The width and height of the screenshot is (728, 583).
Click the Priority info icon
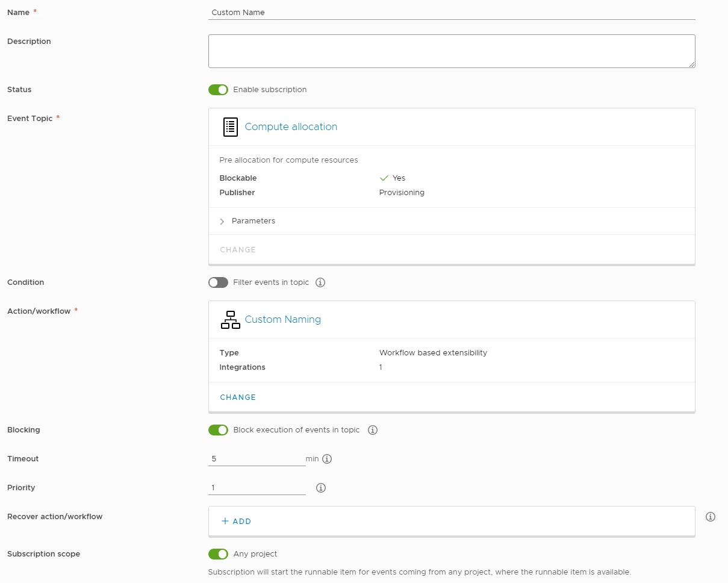(x=321, y=488)
